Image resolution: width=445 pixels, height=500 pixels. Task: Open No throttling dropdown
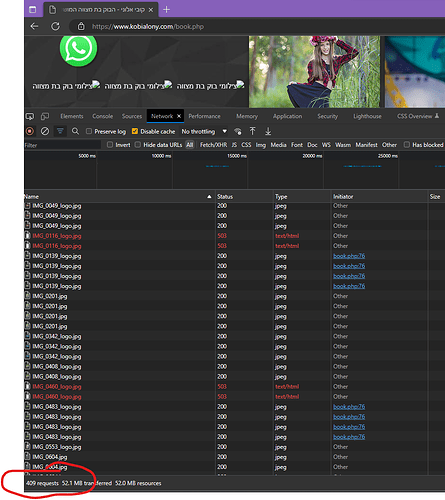(x=204, y=131)
